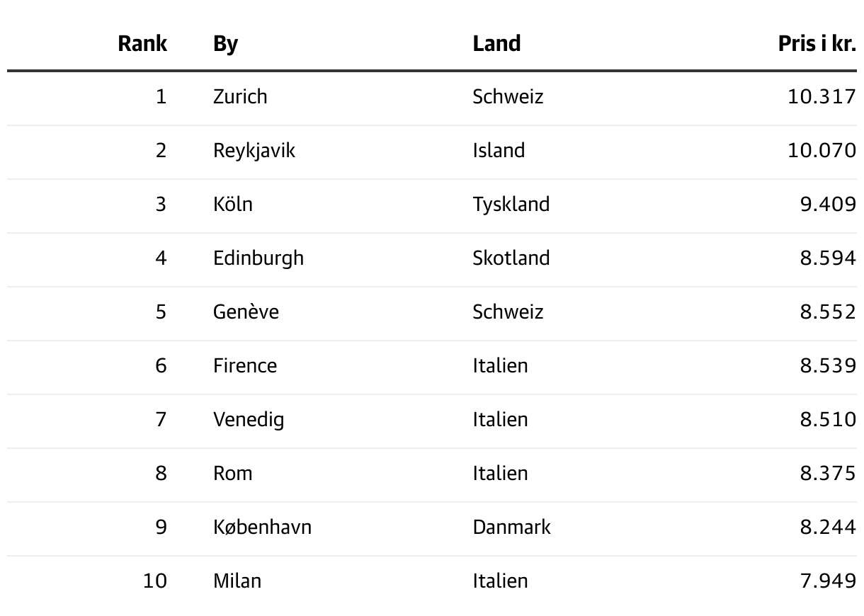The height and width of the screenshot is (616, 864).
Task: Click the By column header
Action: click(225, 44)
